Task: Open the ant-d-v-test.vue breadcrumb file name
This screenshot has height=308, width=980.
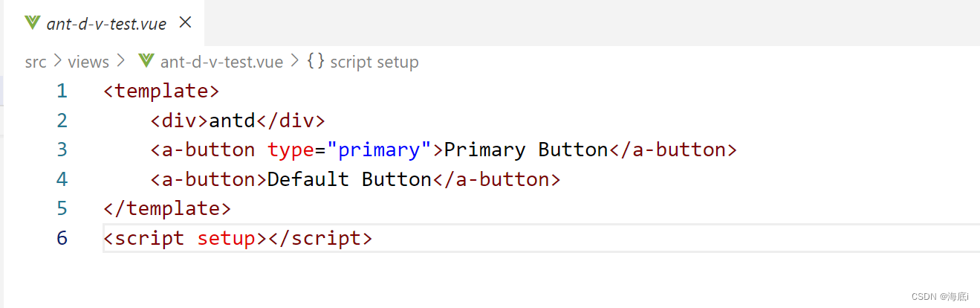Action: 221,62
